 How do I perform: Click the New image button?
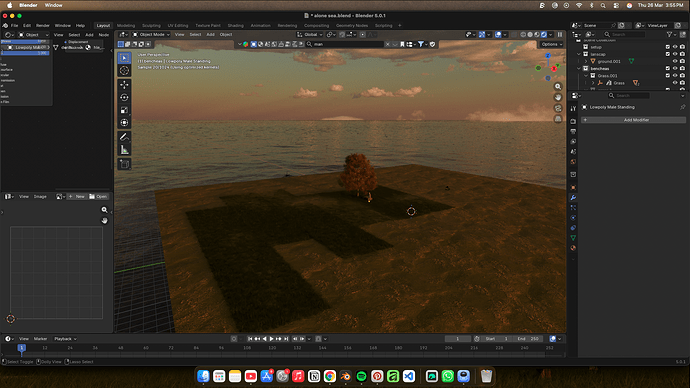(x=76, y=197)
